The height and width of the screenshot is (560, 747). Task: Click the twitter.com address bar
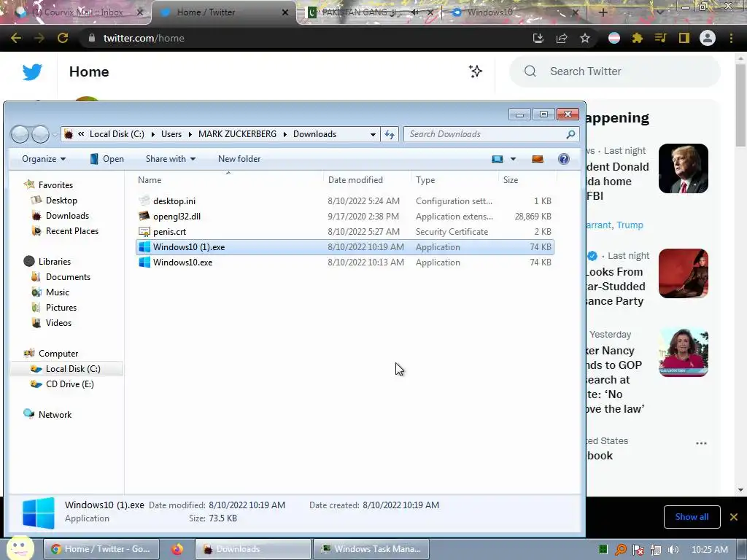(305, 38)
